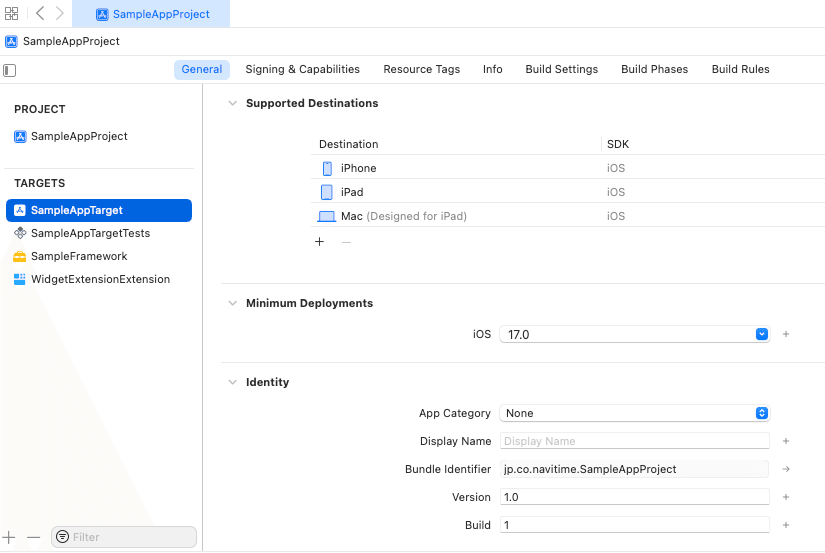Viewport: 825px width, 553px height.
Task: Click SampleAppProject in the jump bar
Action: click(x=71, y=41)
